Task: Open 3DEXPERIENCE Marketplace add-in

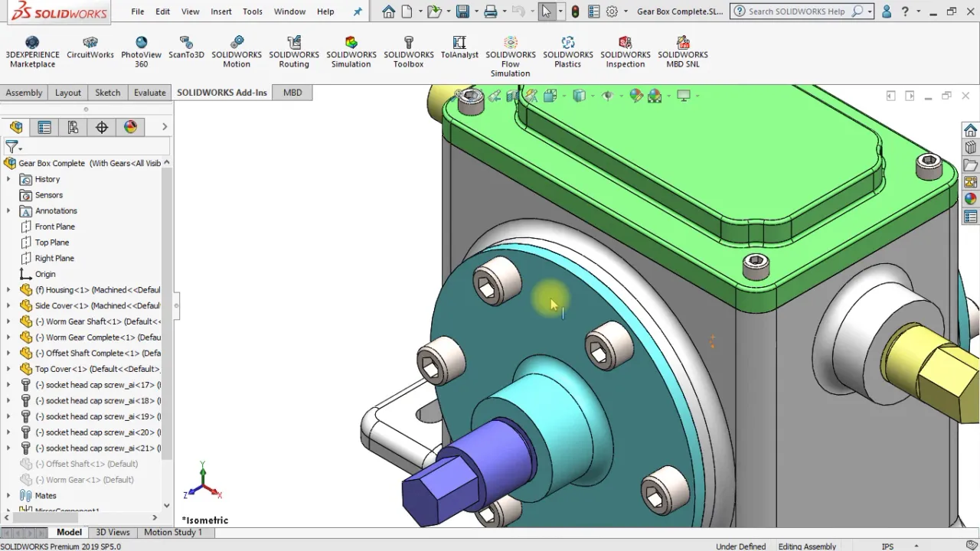Action: tap(32, 52)
